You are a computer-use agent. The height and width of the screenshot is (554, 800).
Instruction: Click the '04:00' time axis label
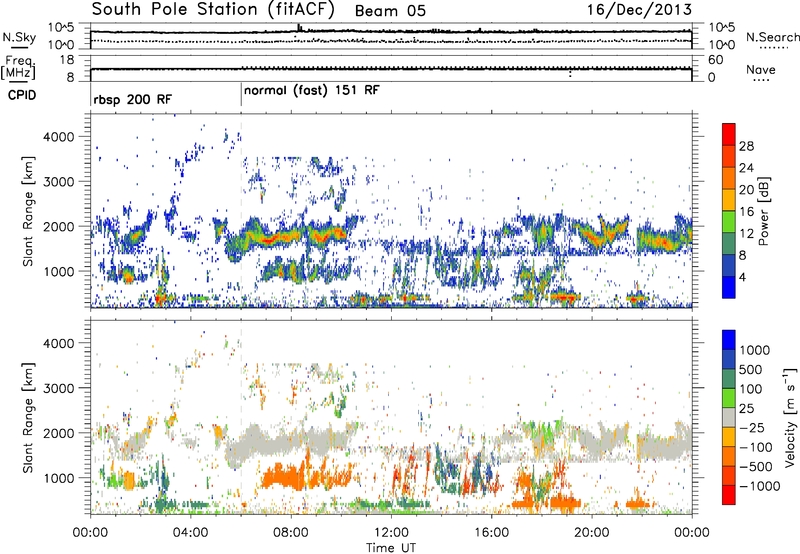tap(190, 533)
